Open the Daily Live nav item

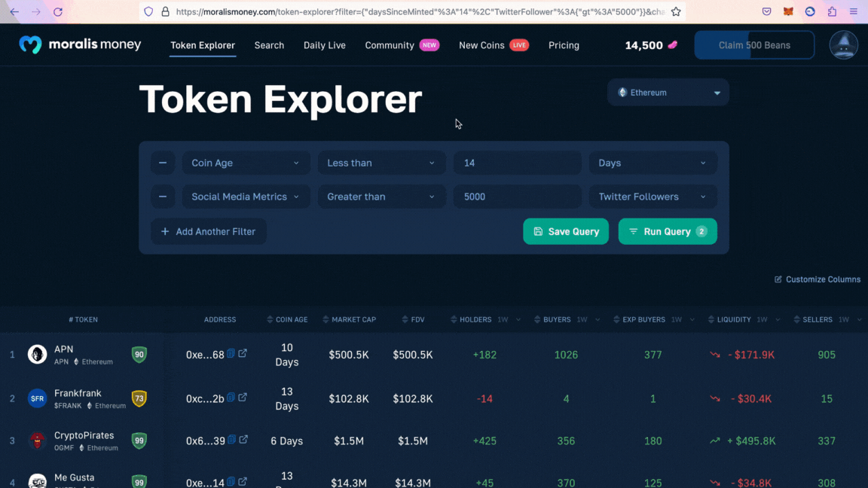click(x=325, y=45)
